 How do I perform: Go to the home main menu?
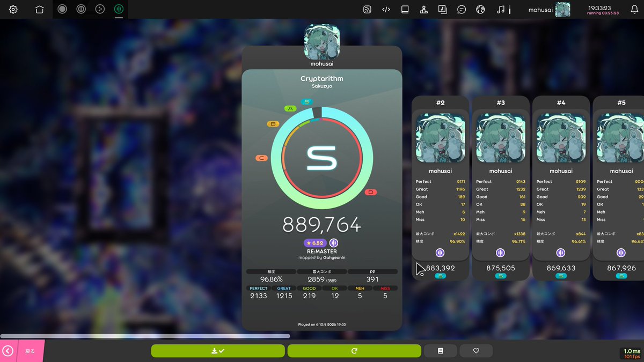click(x=39, y=9)
